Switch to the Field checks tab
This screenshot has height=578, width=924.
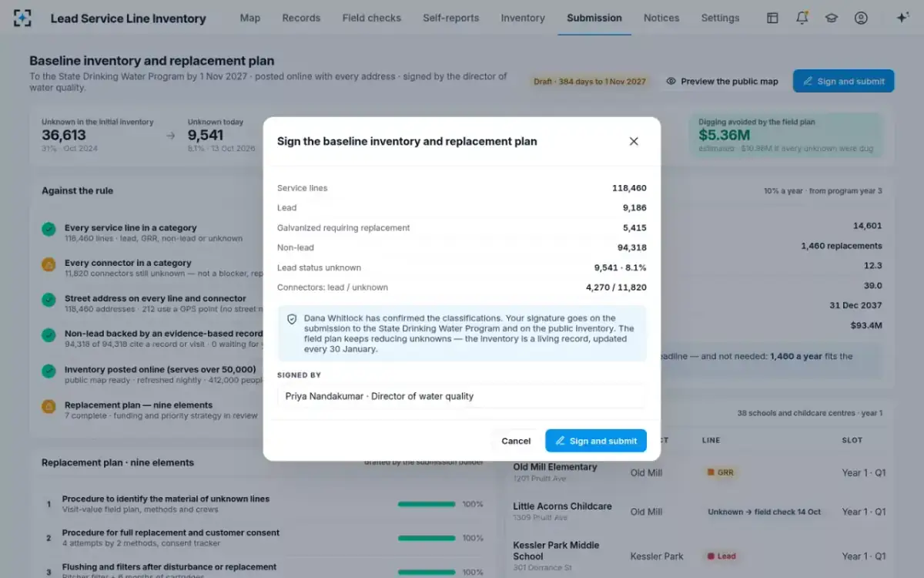[371, 18]
